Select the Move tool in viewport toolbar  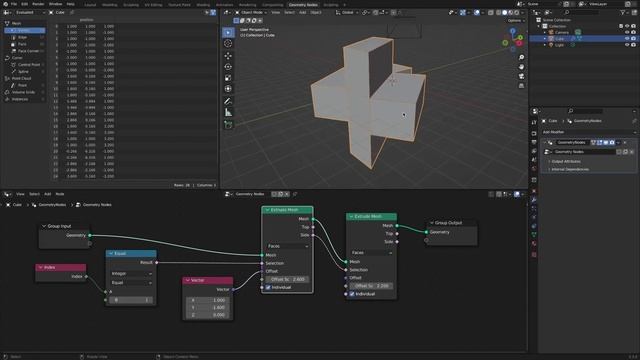228,56
